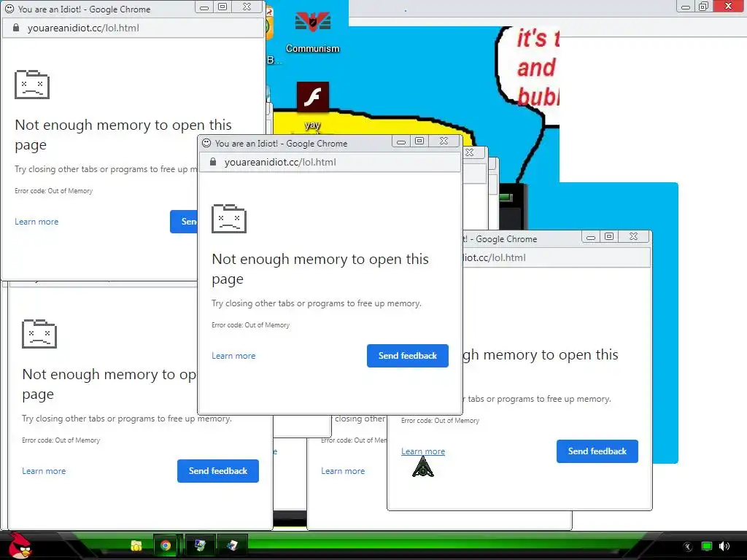747x560 pixels.
Task: Open the volume control in system tray
Action: click(x=724, y=546)
